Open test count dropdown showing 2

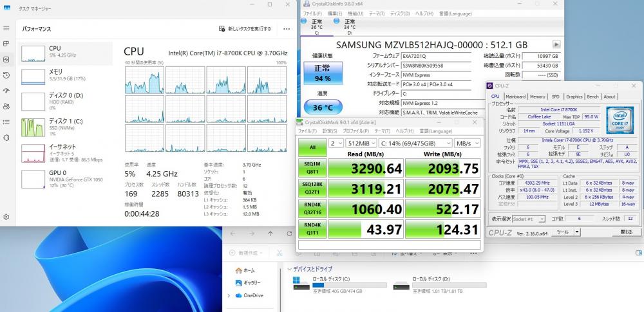(337, 143)
